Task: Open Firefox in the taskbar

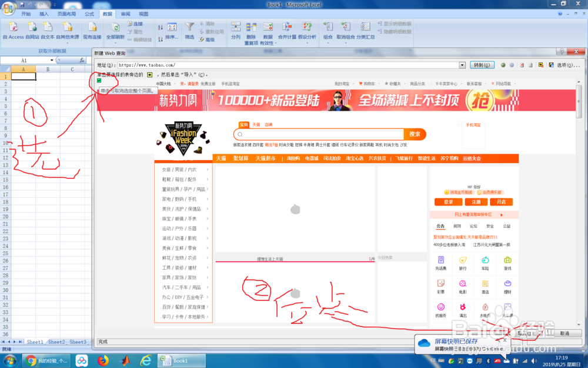Action: (103, 361)
